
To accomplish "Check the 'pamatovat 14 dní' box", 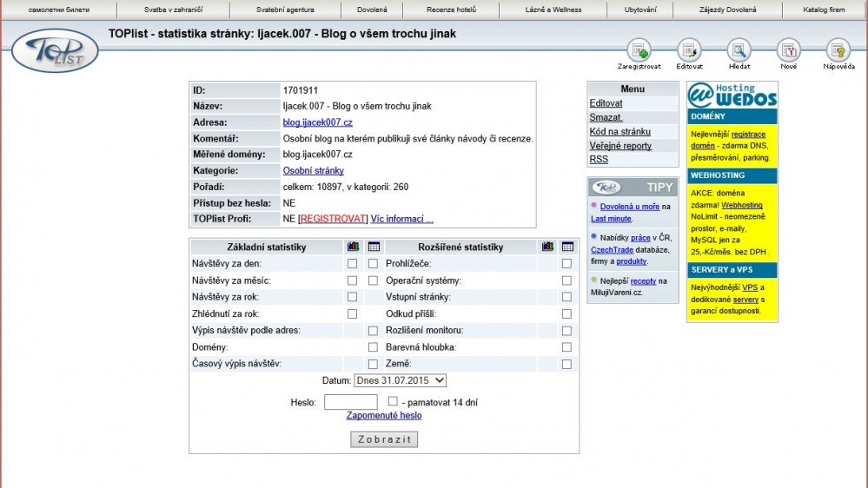I will pos(393,402).
